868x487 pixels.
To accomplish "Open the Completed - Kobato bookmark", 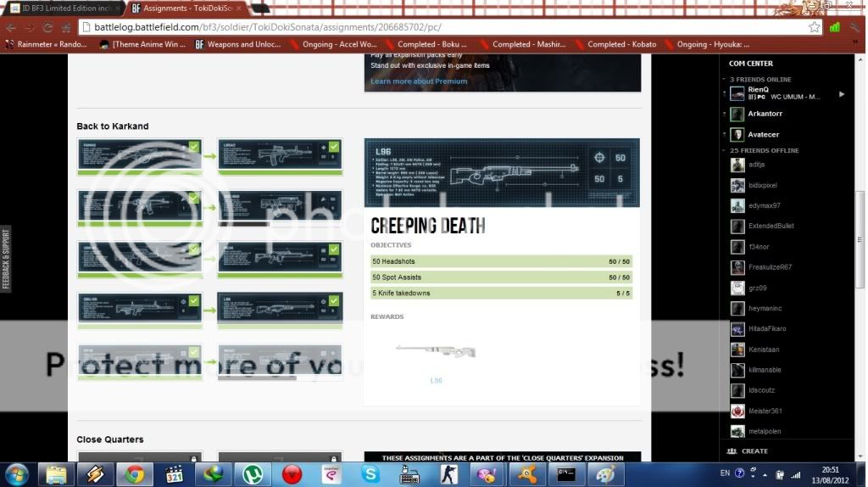I will click(x=615, y=44).
